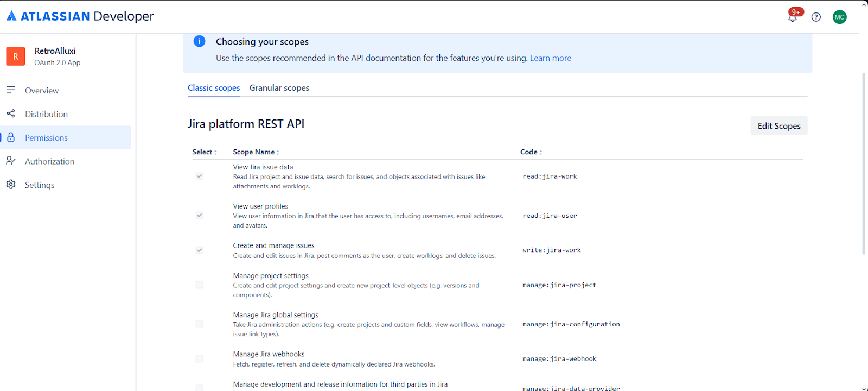Open the help question mark icon
This screenshot has width=868, height=391.
click(x=816, y=17)
